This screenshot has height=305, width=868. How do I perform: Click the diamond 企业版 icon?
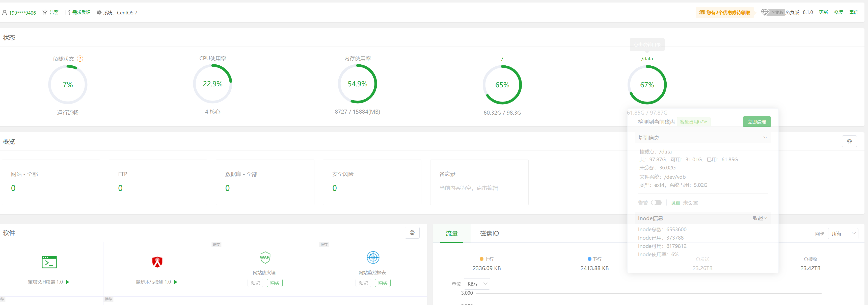(x=765, y=12)
